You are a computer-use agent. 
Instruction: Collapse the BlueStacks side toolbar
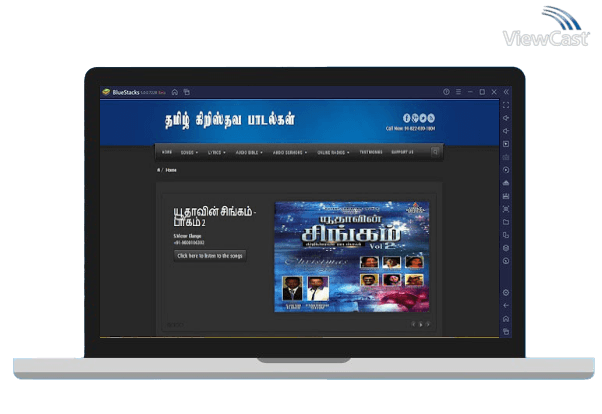[506, 92]
